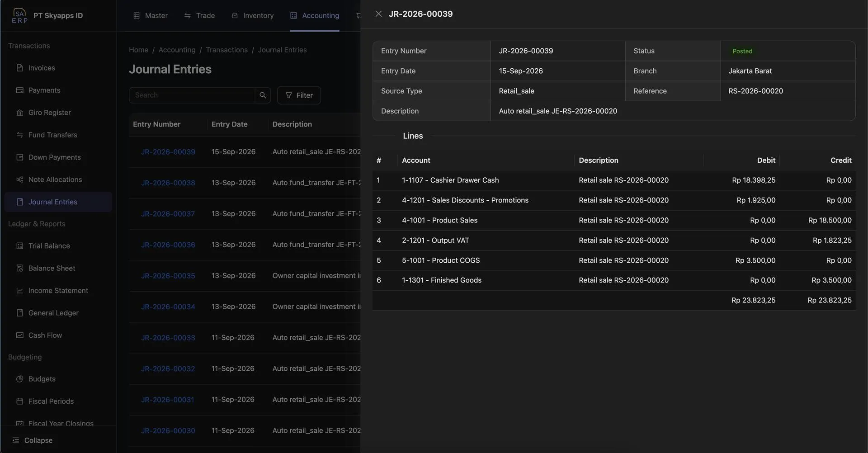The image size is (868, 453).
Task: Click the Rp 18.500,00 credit amount
Action: tap(830, 221)
